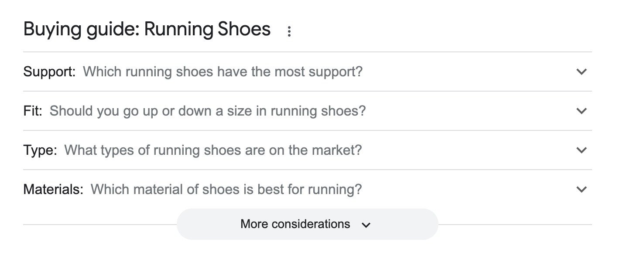Image resolution: width=644 pixels, height=266 pixels.
Task: Click the chevron icon on the Materials row
Action: click(581, 189)
